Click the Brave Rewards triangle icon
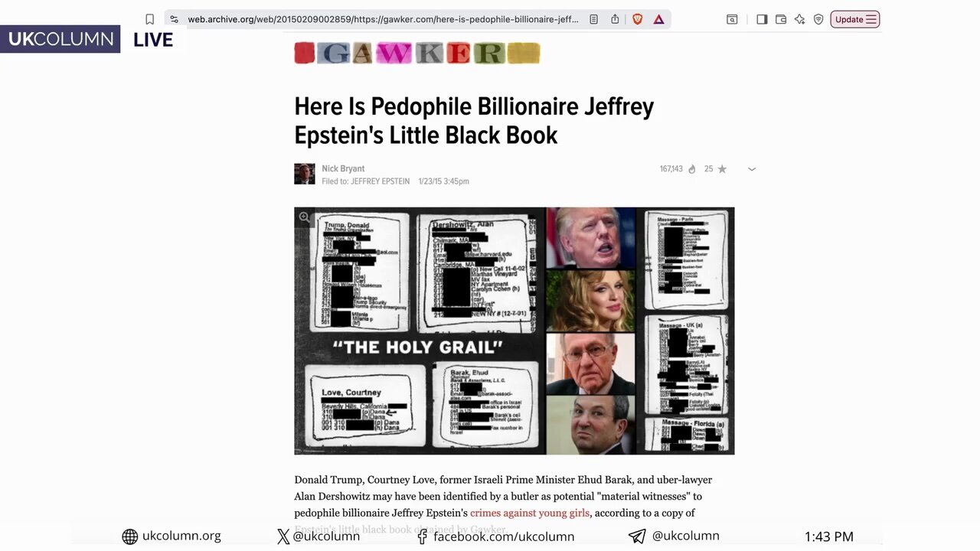Image resolution: width=980 pixels, height=551 pixels. (x=658, y=19)
